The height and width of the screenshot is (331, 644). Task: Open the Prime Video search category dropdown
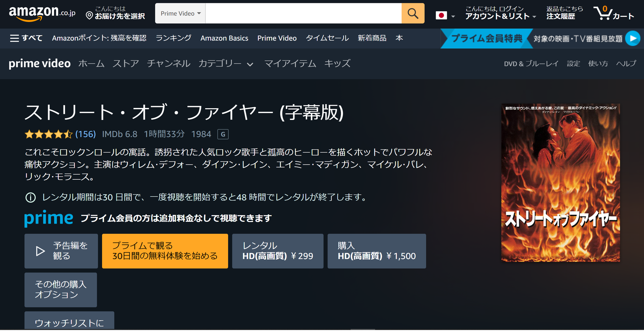pyautogui.click(x=180, y=13)
